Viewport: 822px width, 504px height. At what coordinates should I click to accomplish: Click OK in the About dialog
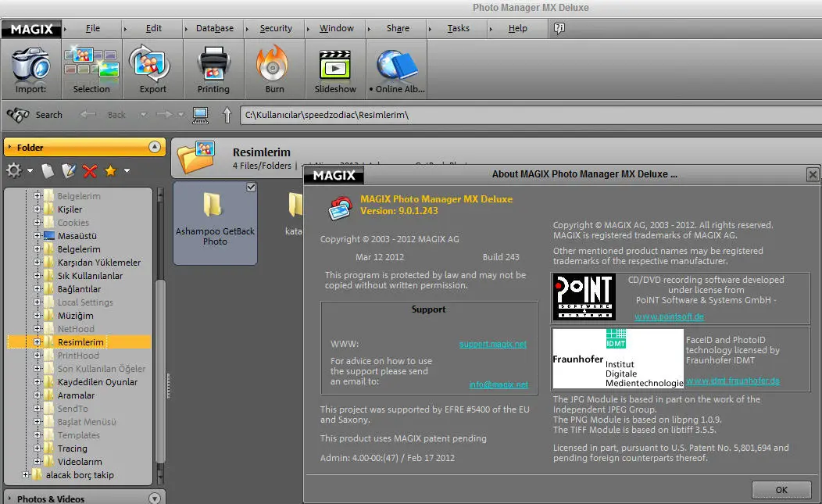[x=781, y=490]
